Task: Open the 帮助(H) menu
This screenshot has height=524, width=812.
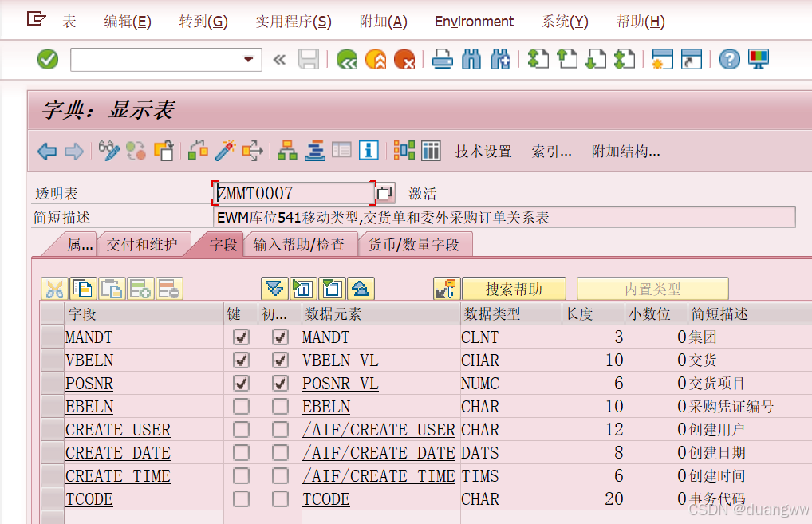Action: [x=641, y=22]
